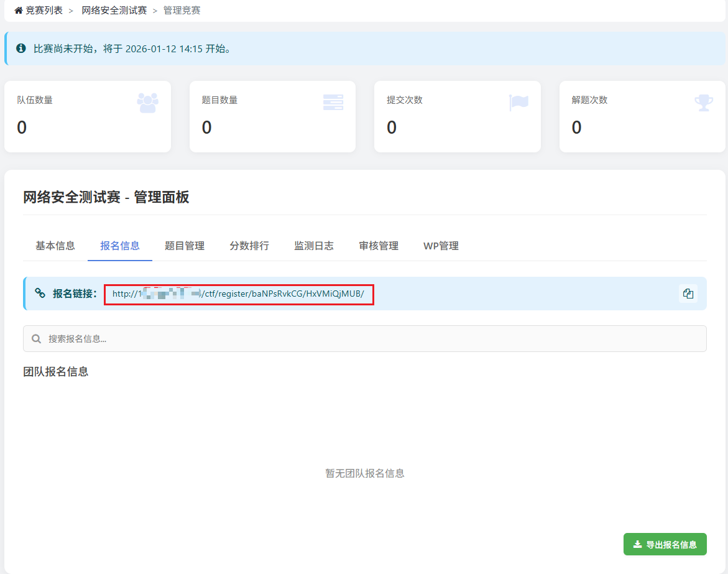The image size is (728, 574).
Task: Open the 分数排行 tab
Action: (x=249, y=246)
